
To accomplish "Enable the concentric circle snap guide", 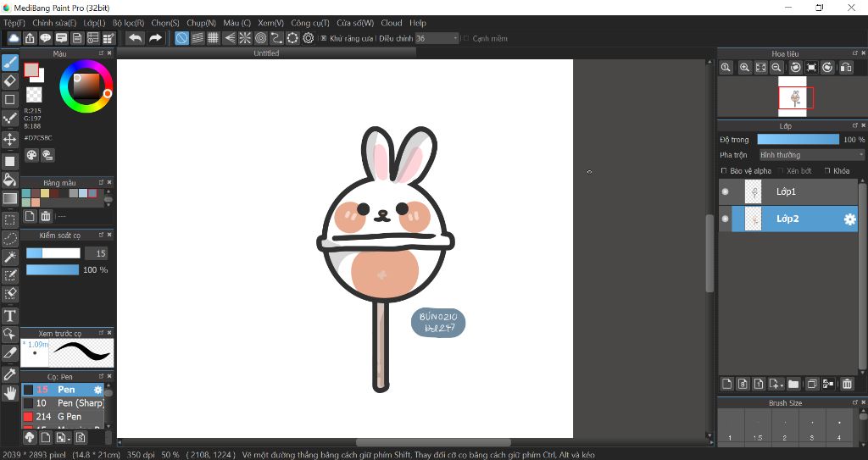I will [261, 38].
